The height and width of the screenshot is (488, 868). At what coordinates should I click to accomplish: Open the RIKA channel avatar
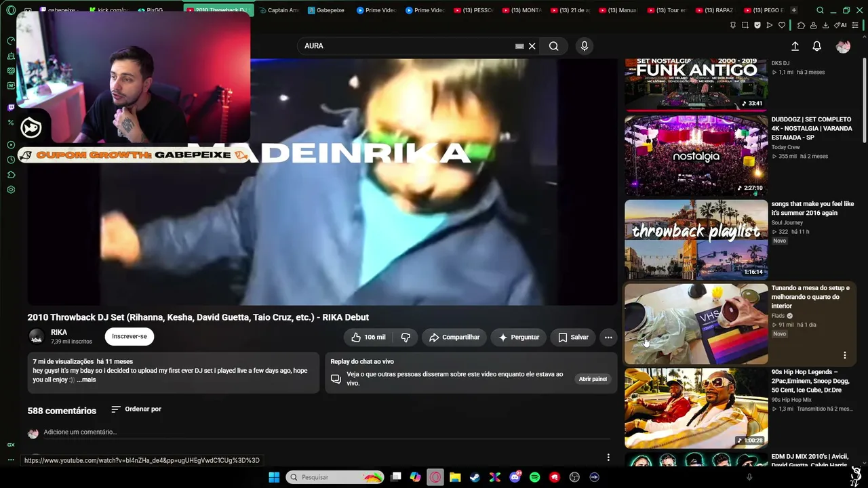click(37, 337)
